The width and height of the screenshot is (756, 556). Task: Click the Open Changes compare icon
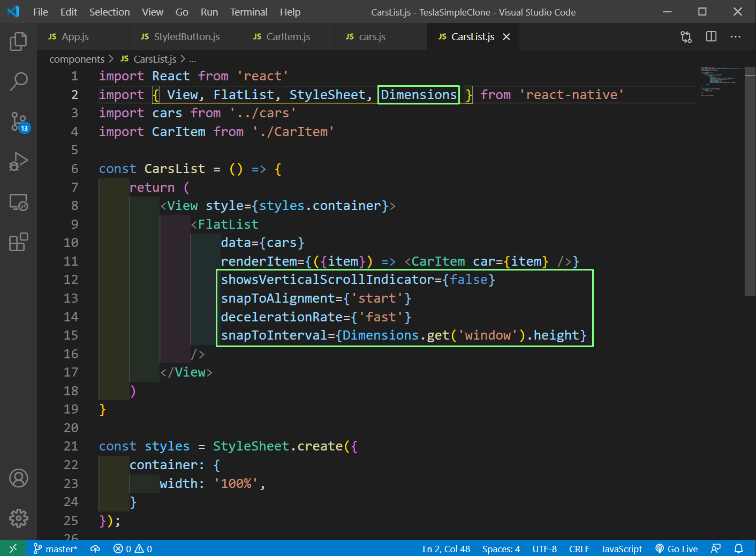pos(686,37)
